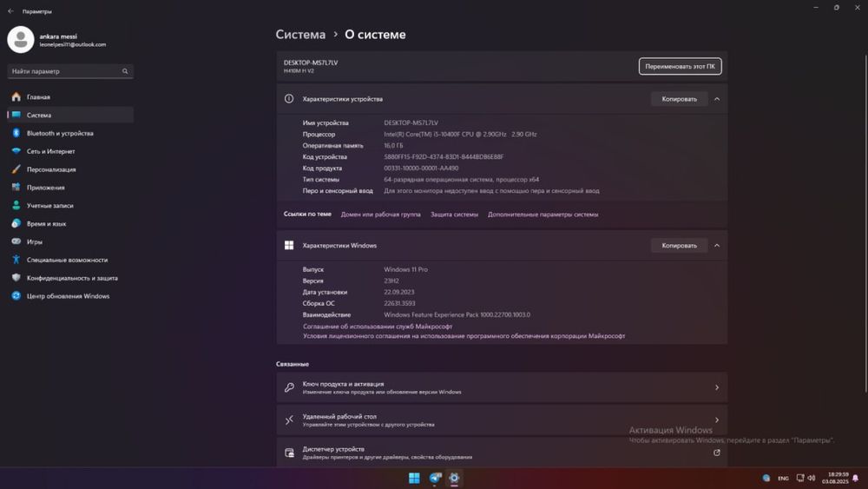This screenshot has width=868, height=489.
Task: Copy Windows specifications with Копировать
Action: point(680,245)
